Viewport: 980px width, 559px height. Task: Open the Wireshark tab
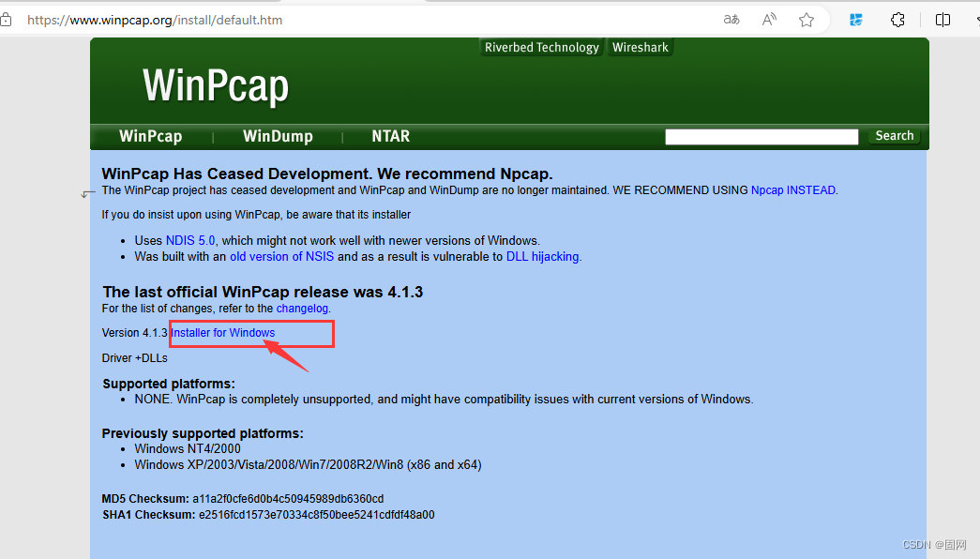click(x=640, y=48)
